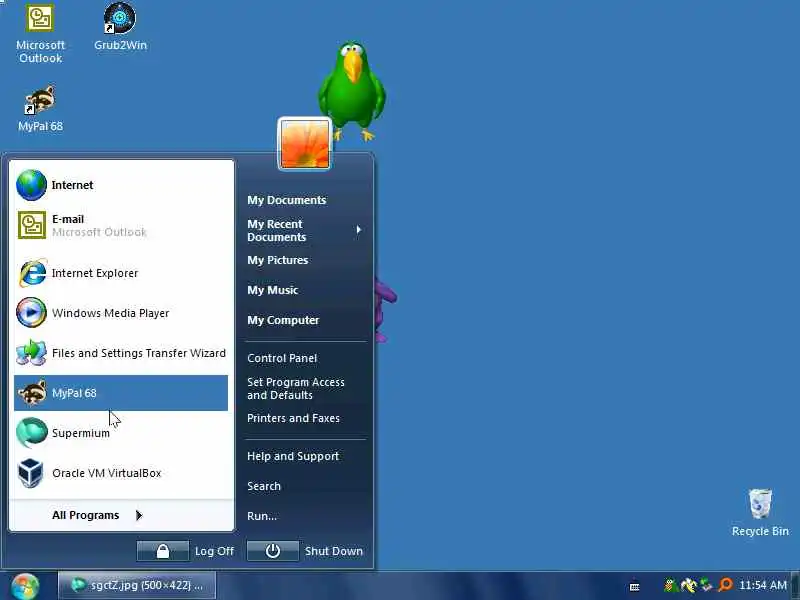Click the banana-shaped tray icon
Viewport: 800px width, 600px height.
[688, 585]
